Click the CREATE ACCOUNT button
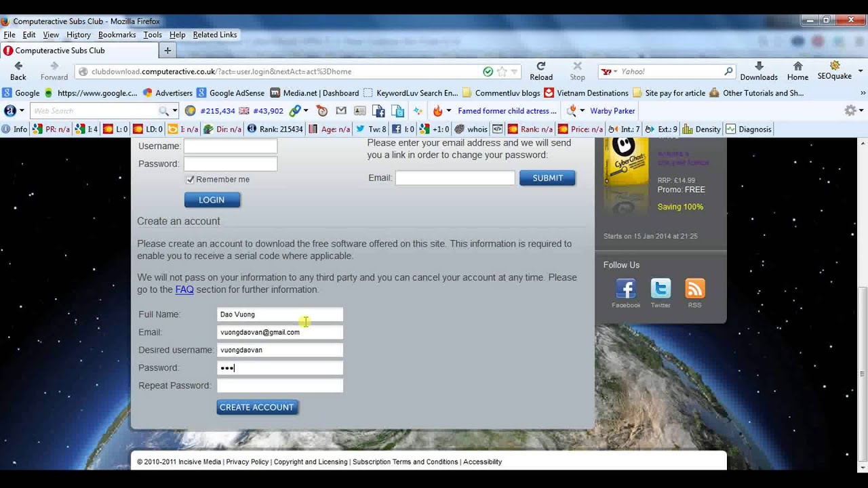Viewport: 868px width, 488px height. [x=257, y=407]
